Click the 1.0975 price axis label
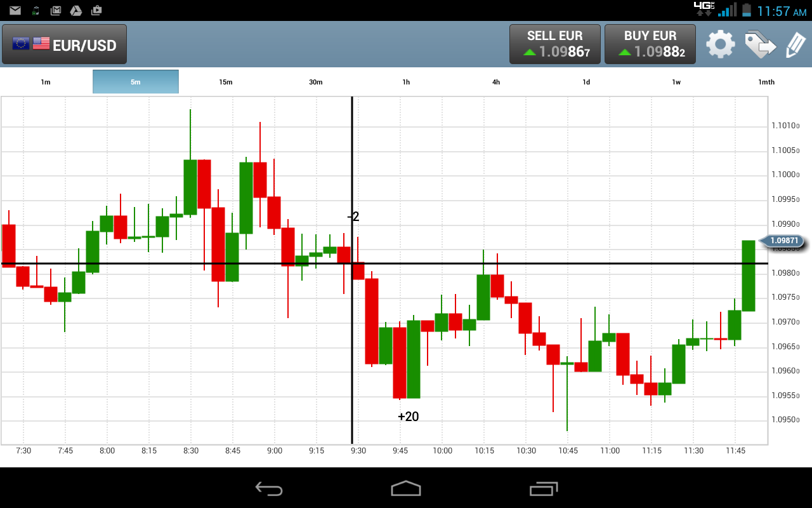This screenshot has width=812, height=508. tap(785, 297)
